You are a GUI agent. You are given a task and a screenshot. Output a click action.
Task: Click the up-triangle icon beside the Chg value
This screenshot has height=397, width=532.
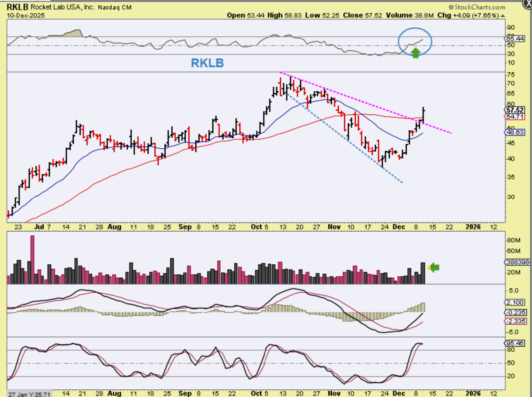click(x=503, y=15)
